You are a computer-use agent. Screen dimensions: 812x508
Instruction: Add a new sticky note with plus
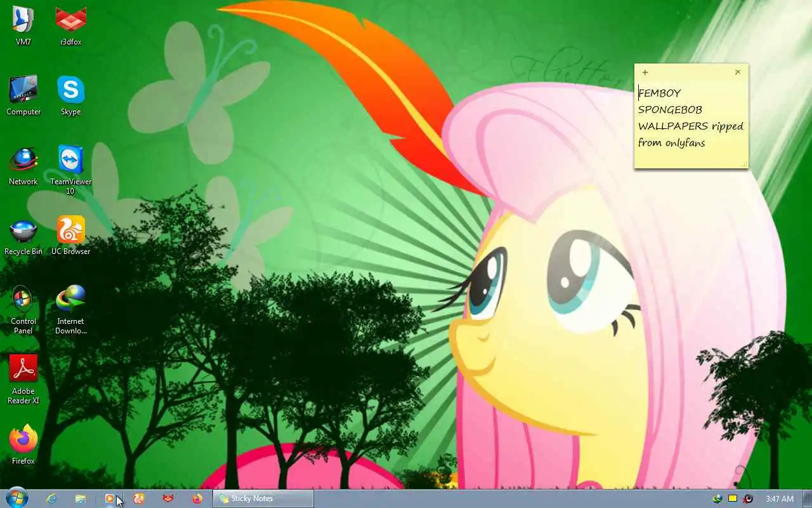[x=645, y=72]
